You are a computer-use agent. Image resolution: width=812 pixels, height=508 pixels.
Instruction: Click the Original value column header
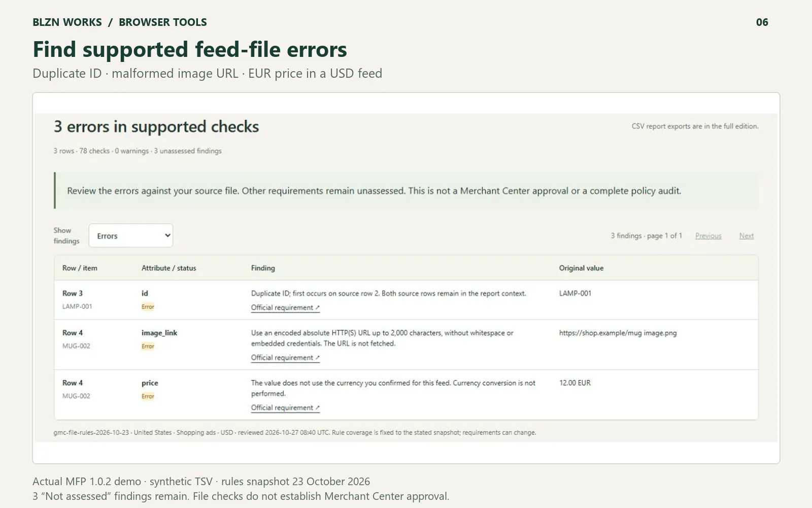coord(581,268)
